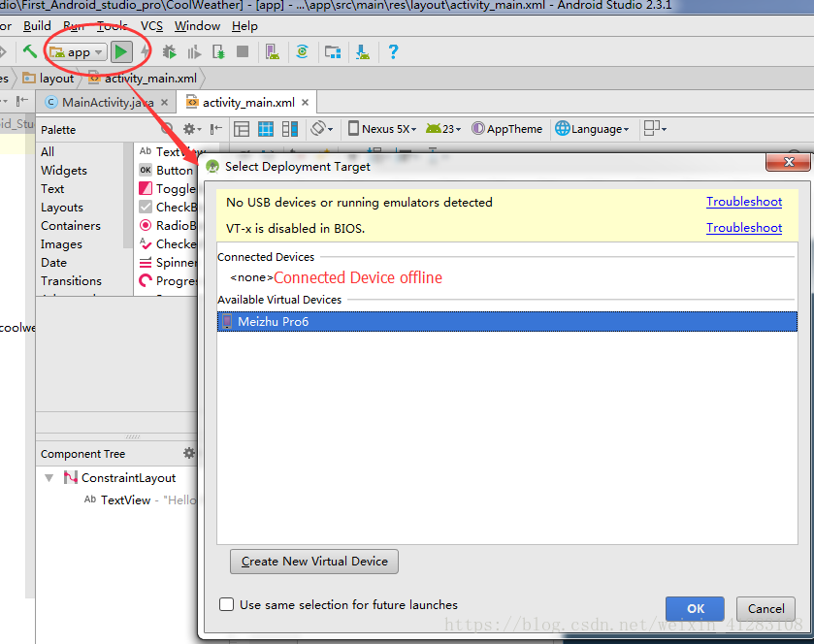Show Design view icon in layout editor
This screenshot has width=814, height=644.
click(x=242, y=129)
